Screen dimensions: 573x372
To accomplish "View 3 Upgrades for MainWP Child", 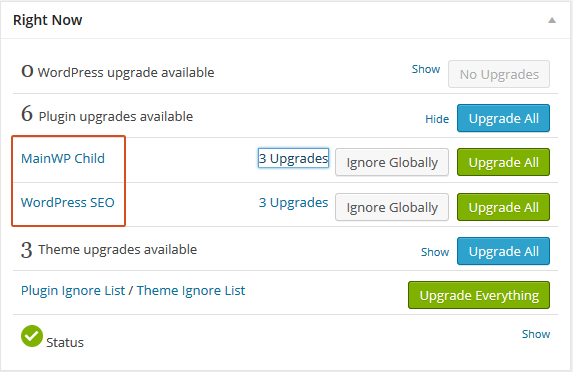I will (x=293, y=158).
